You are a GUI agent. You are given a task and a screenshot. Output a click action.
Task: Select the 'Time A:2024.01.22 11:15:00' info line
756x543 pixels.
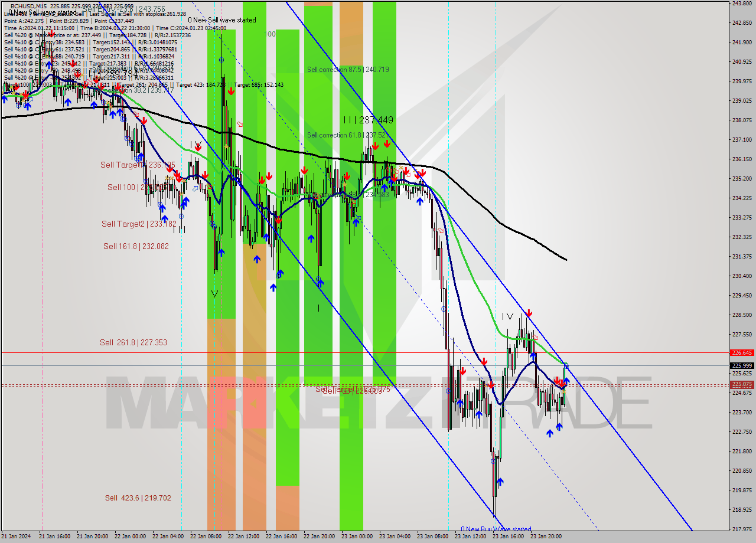[x=39, y=28]
